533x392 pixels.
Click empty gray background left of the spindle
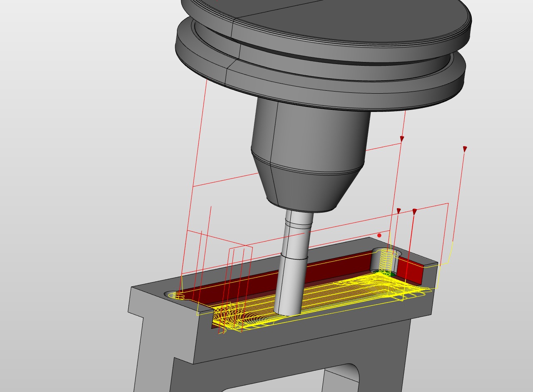click(x=83, y=125)
